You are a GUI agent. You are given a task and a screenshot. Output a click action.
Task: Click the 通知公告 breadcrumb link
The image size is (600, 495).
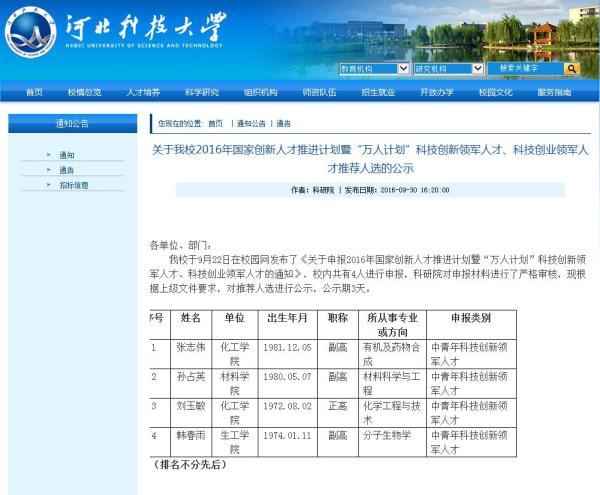251,124
